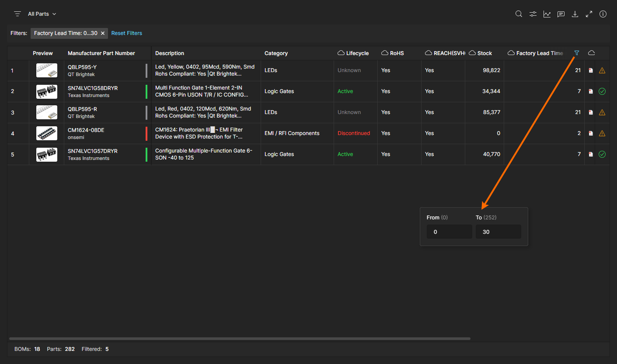Image resolution: width=617 pixels, height=364 pixels.
Task: Click the Factory Lead Time filter funnel
Action: [577, 53]
